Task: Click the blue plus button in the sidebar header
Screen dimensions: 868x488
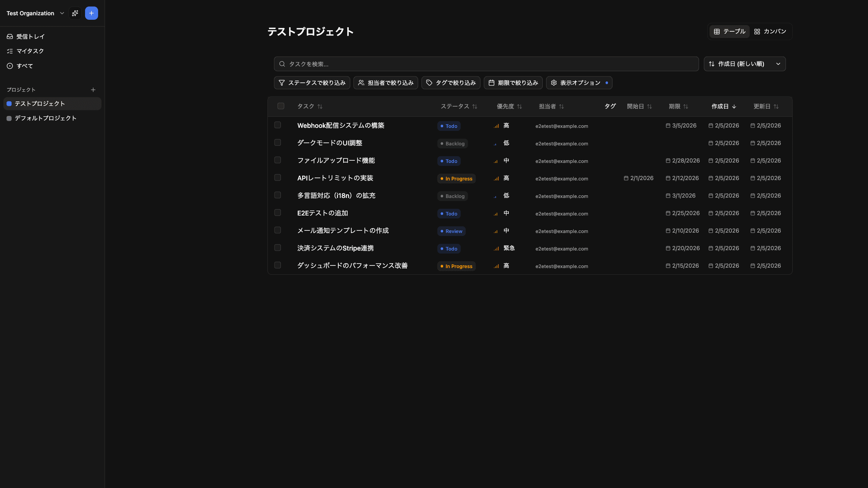Action: [x=91, y=13]
